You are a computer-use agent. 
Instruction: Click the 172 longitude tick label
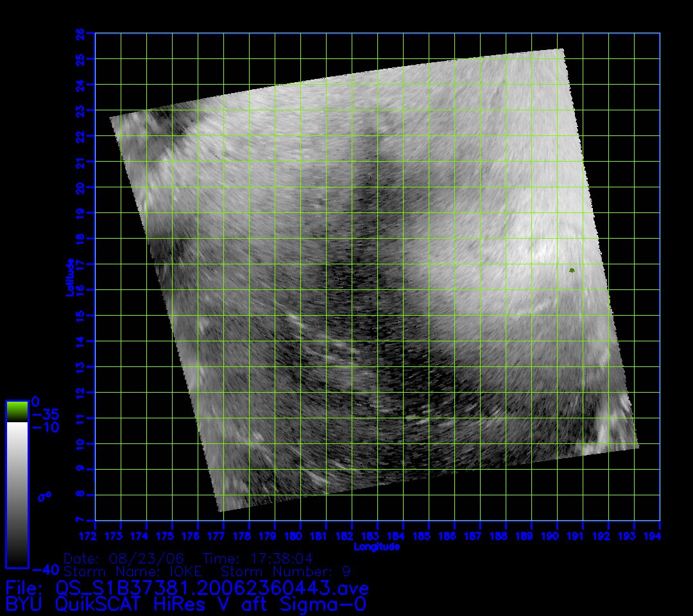click(x=95, y=535)
